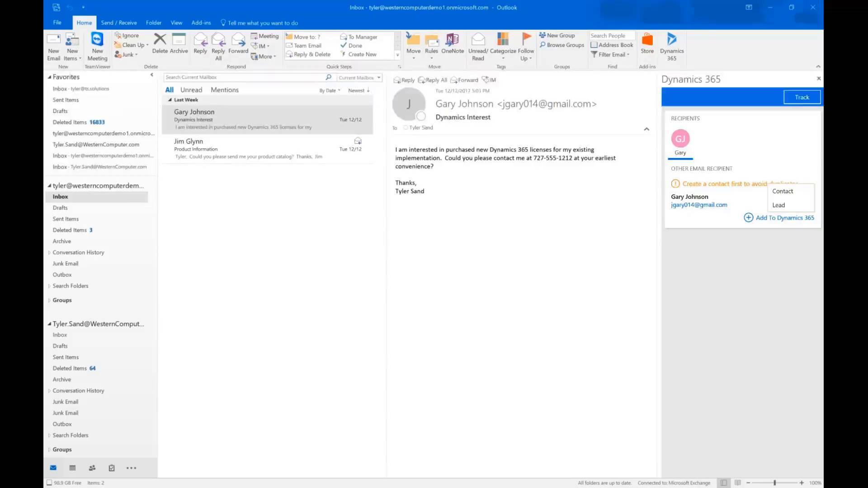868x488 pixels.
Task: Switch to Calendar view in bottom navigation
Action: (72, 468)
